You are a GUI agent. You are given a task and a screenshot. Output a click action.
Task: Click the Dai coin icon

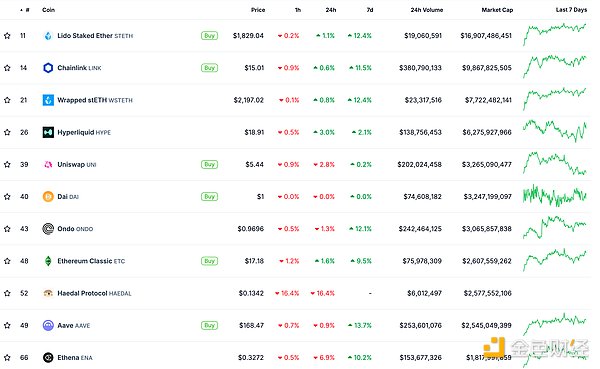(48, 196)
